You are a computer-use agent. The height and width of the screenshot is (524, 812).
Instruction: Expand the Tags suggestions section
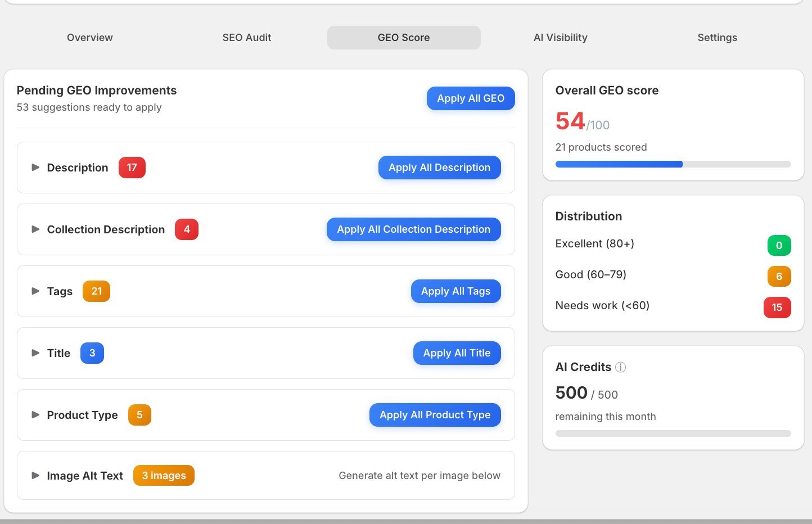point(35,291)
